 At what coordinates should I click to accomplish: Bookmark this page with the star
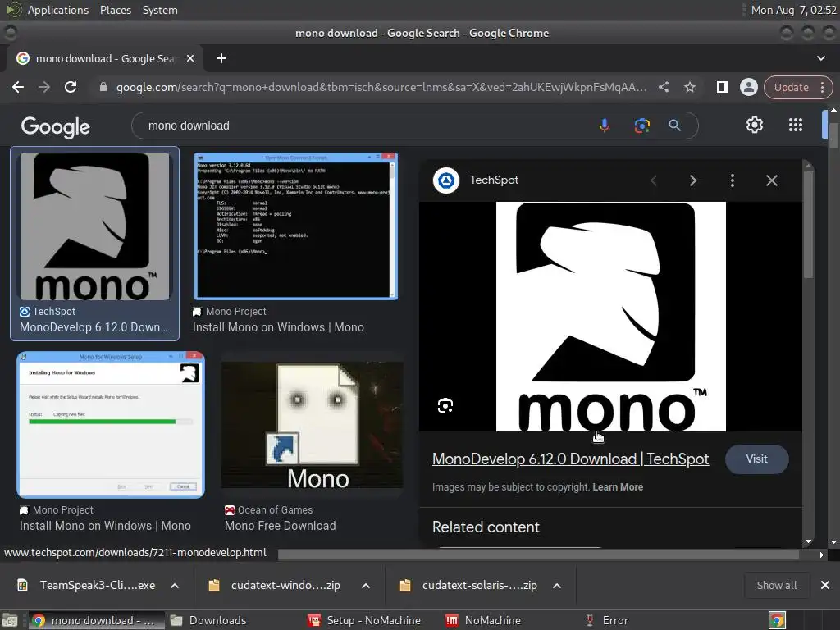[690, 87]
